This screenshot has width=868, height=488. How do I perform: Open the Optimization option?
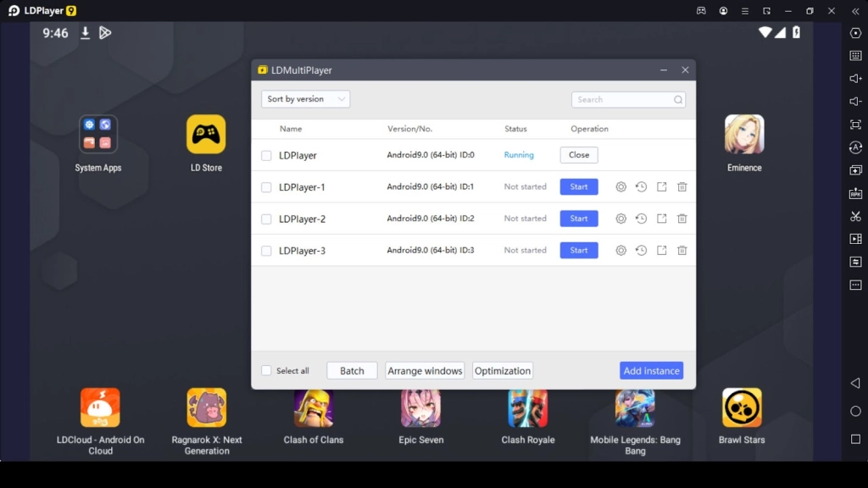(503, 371)
